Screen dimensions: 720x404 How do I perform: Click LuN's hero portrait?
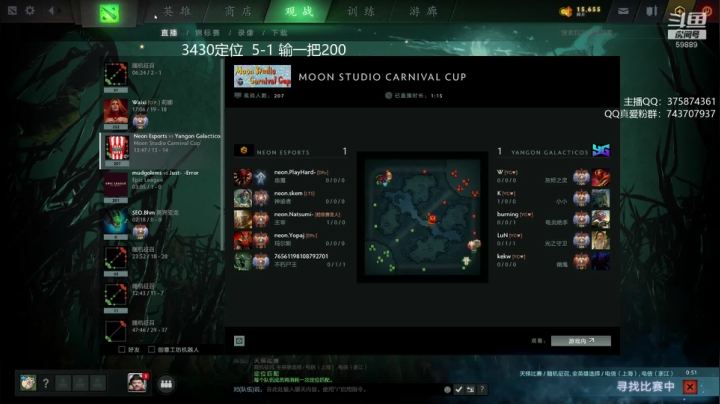coord(601,241)
